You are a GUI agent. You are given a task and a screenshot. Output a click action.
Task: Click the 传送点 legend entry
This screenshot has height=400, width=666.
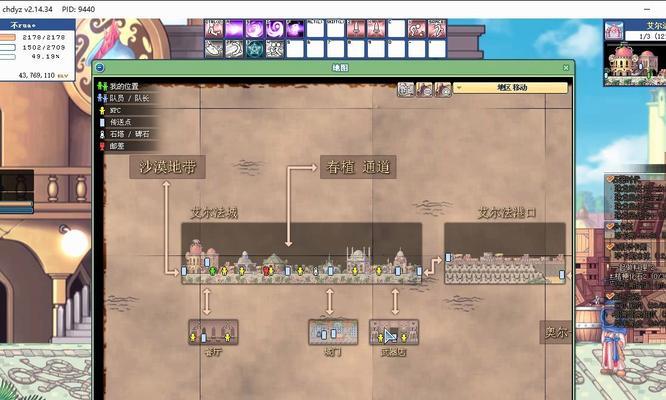point(116,122)
